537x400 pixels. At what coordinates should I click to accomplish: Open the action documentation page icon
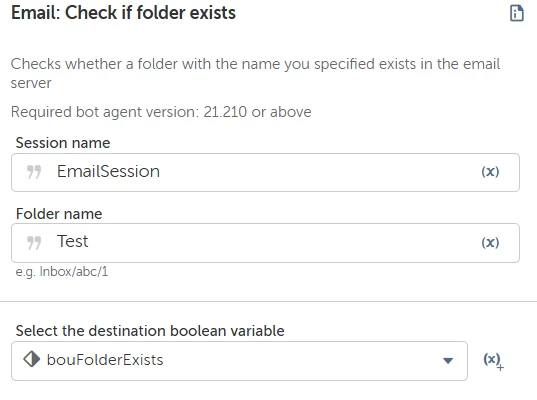pyautogui.click(x=516, y=13)
